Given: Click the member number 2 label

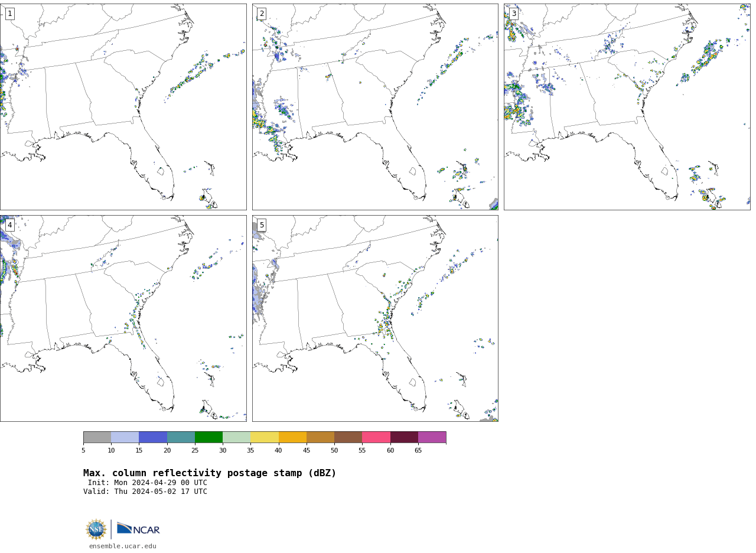Looking at the screenshot, I should tap(262, 14).
